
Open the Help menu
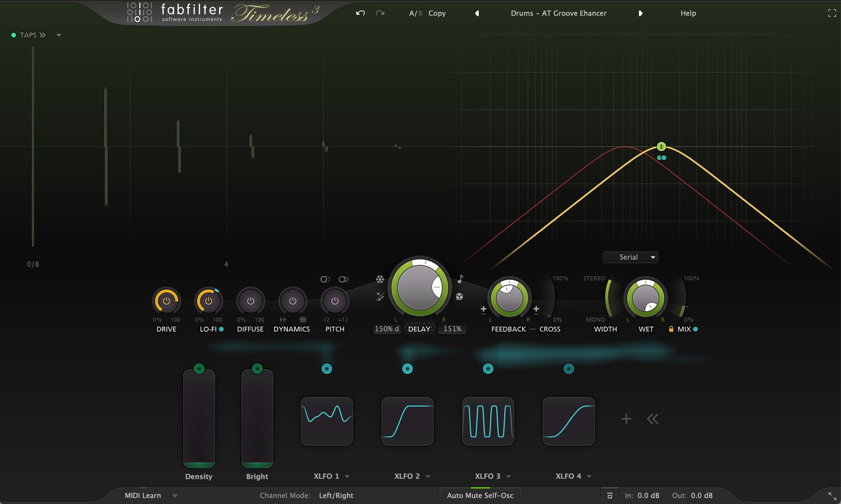coord(688,13)
